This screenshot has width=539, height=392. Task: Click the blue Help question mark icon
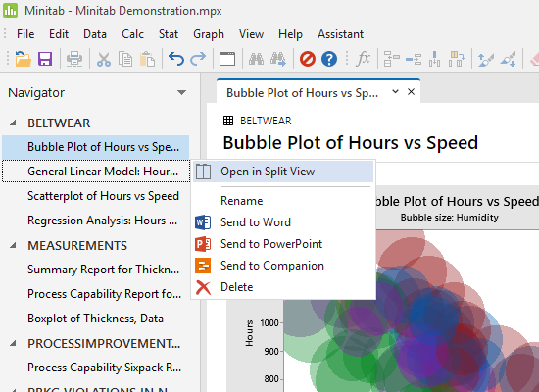(x=329, y=59)
